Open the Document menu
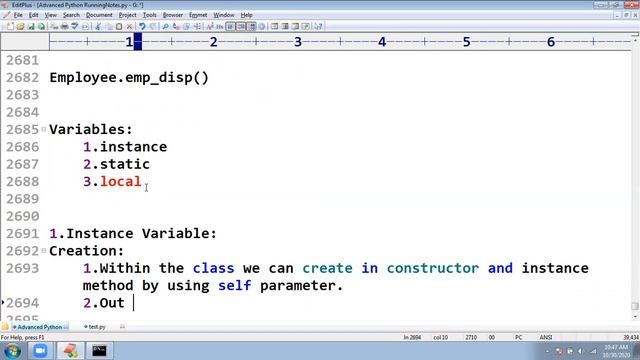Screen dimensions: 640x360 pyautogui.click(x=99, y=15)
